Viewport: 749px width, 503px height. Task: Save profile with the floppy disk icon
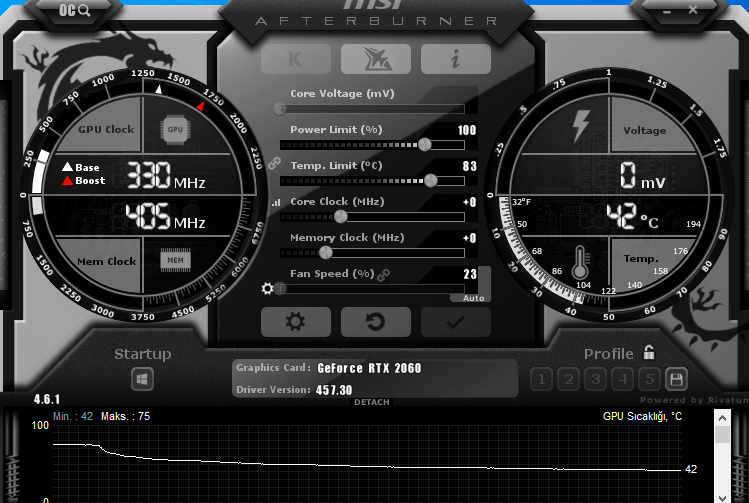coord(676,380)
